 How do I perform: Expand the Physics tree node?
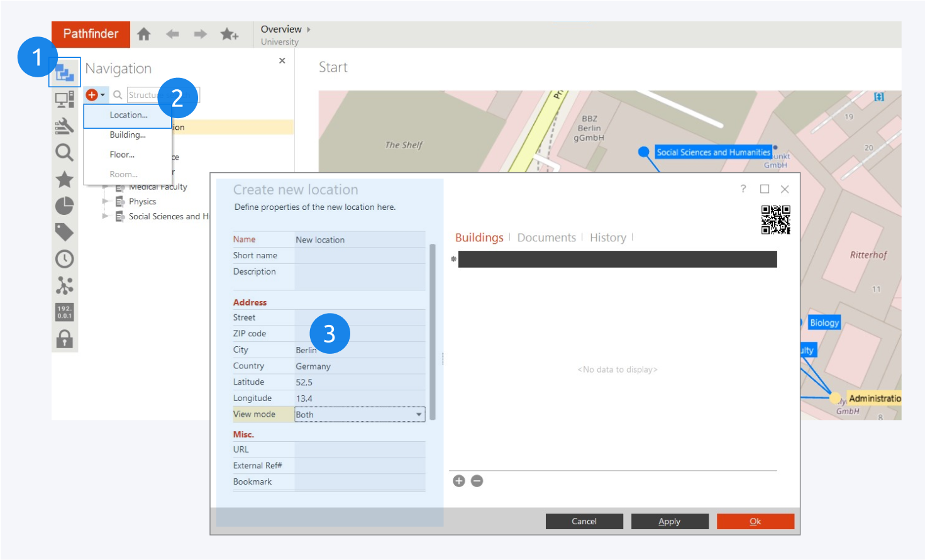pyautogui.click(x=106, y=202)
